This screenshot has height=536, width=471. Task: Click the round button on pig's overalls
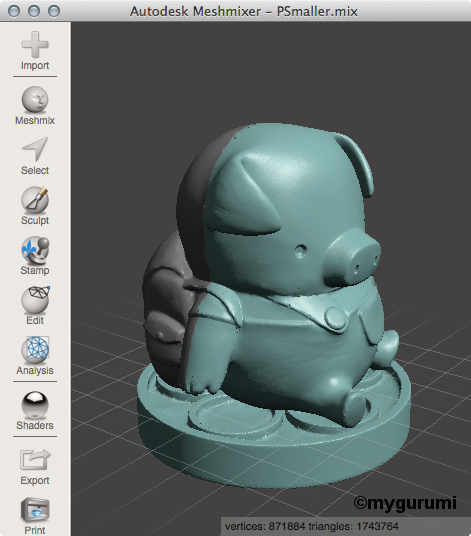pos(335,318)
